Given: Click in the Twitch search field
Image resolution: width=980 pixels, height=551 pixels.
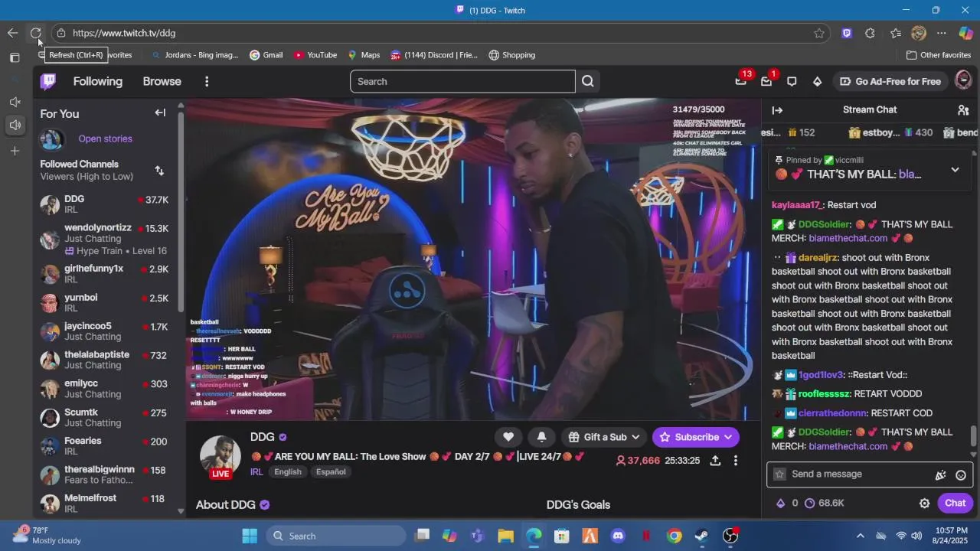Looking at the screenshot, I should click(x=462, y=81).
